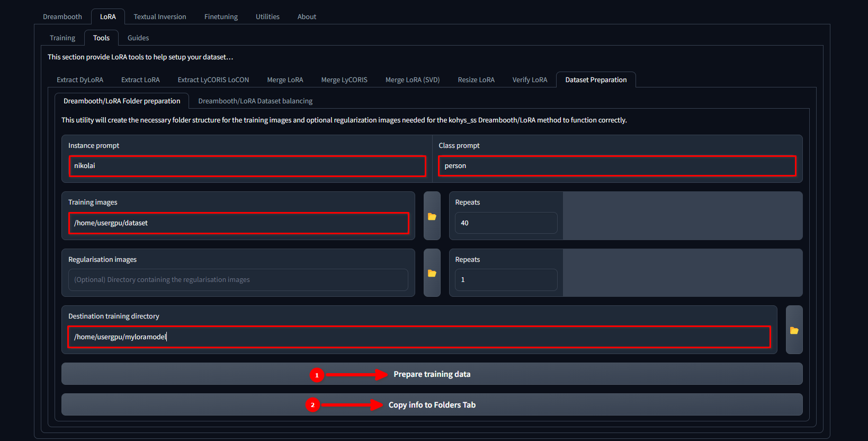Switch to the Merge LoRA tab
The image size is (868, 441).
pyautogui.click(x=285, y=80)
